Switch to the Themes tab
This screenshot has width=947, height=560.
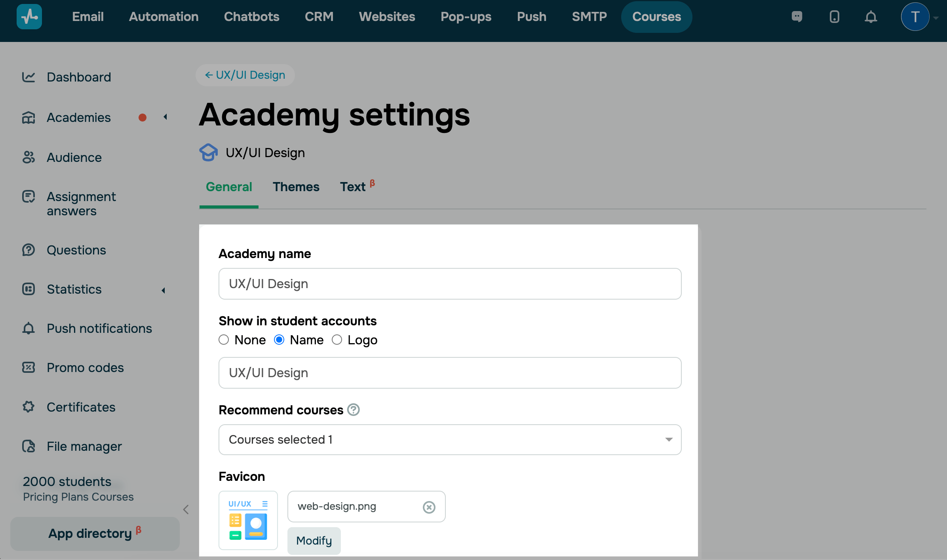point(296,187)
